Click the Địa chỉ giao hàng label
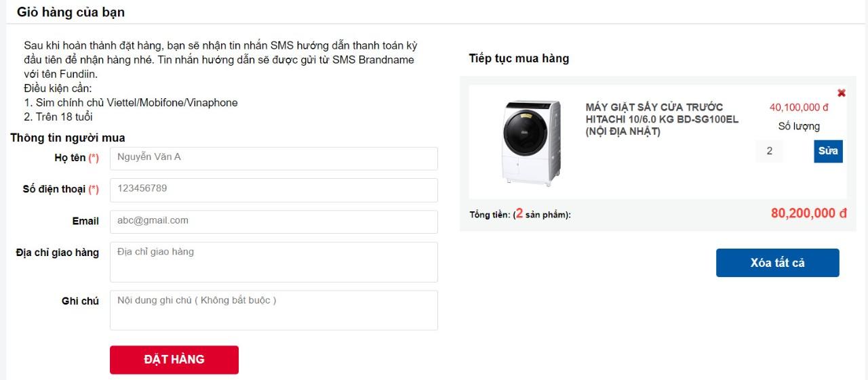This screenshot has width=868, height=380. (57, 253)
